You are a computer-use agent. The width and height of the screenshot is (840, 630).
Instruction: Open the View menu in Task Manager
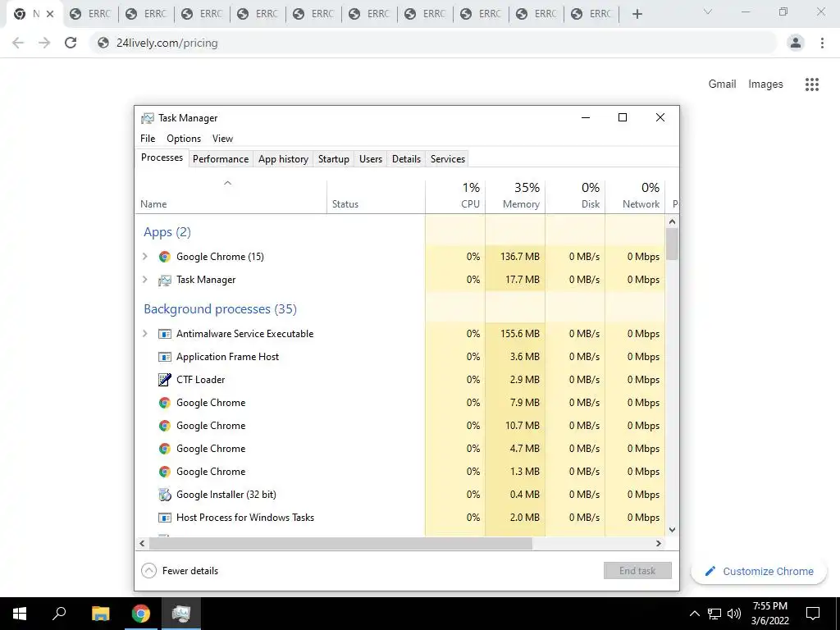(222, 139)
